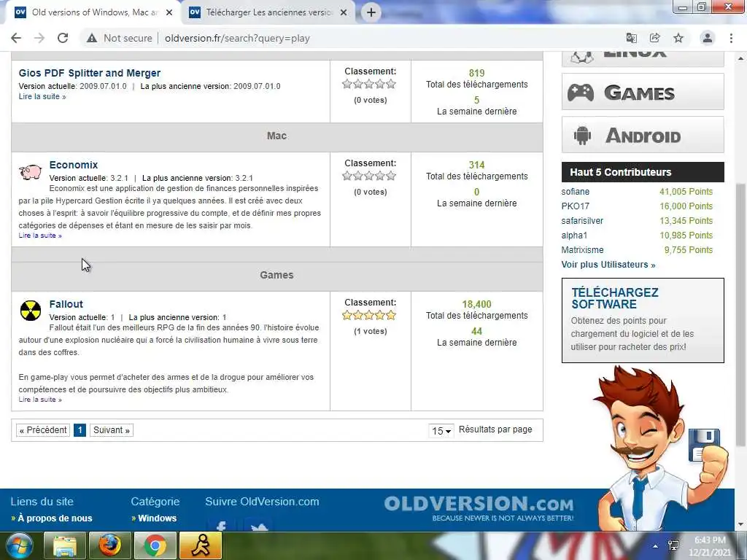Click Voir plus Utilisateurs link
The width and height of the screenshot is (747, 560).
click(x=608, y=265)
